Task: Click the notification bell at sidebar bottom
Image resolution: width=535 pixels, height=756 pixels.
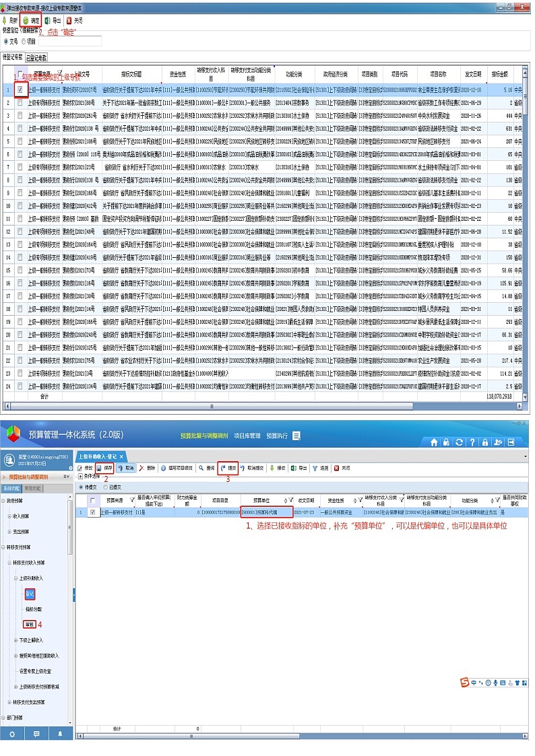Action: click(61, 733)
